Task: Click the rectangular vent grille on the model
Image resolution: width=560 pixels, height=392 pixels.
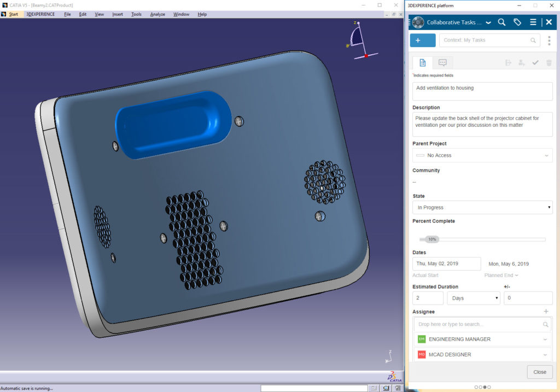Action: point(194,239)
